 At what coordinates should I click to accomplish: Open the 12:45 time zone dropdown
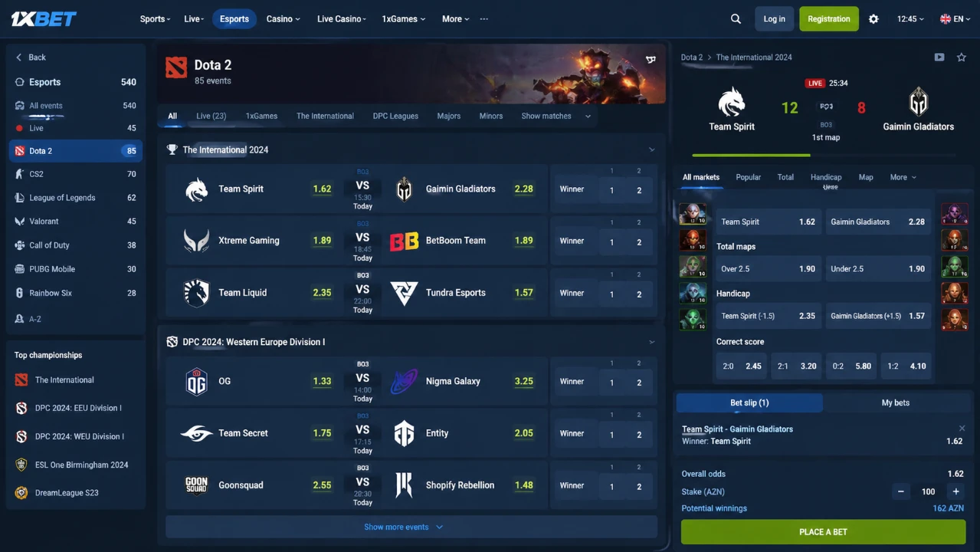910,19
